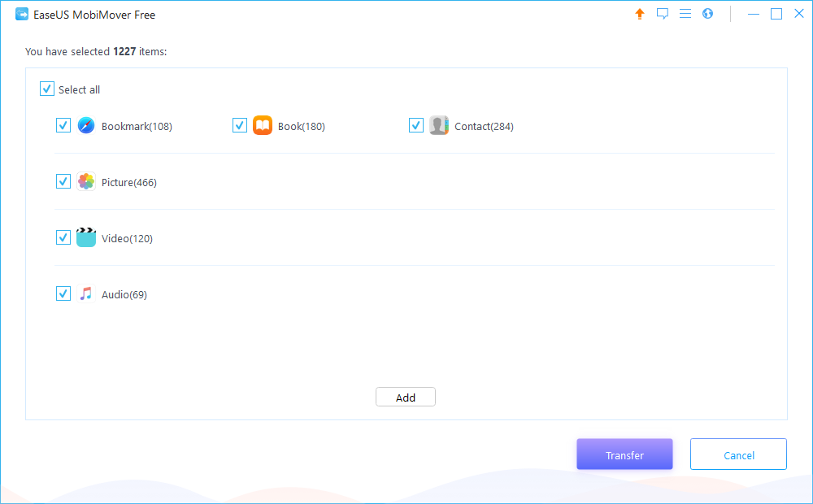Image resolution: width=813 pixels, height=504 pixels.
Task: Toggle the Audio(69) checkbox
Action: (63, 293)
